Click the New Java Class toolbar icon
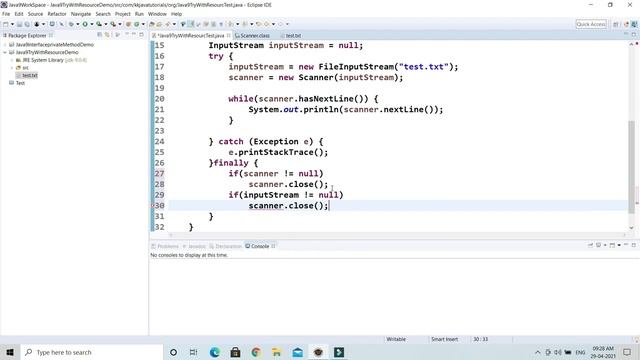This screenshot has height=360, width=640. pos(137,24)
